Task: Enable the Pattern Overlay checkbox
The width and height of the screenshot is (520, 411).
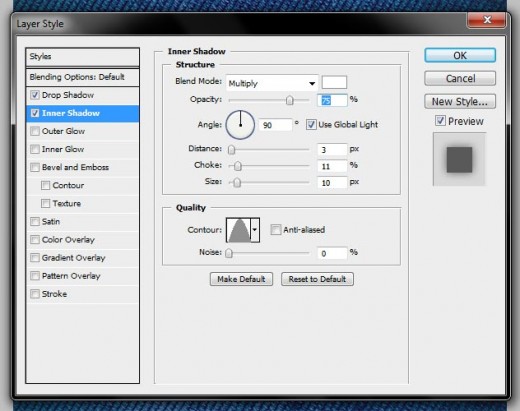Action: (35, 276)
